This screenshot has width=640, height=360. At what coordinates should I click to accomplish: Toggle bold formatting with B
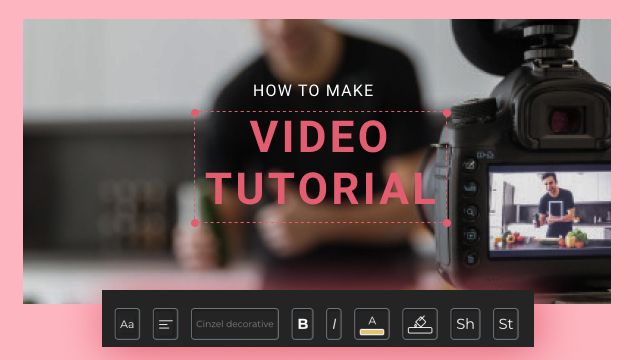(302, 324)
